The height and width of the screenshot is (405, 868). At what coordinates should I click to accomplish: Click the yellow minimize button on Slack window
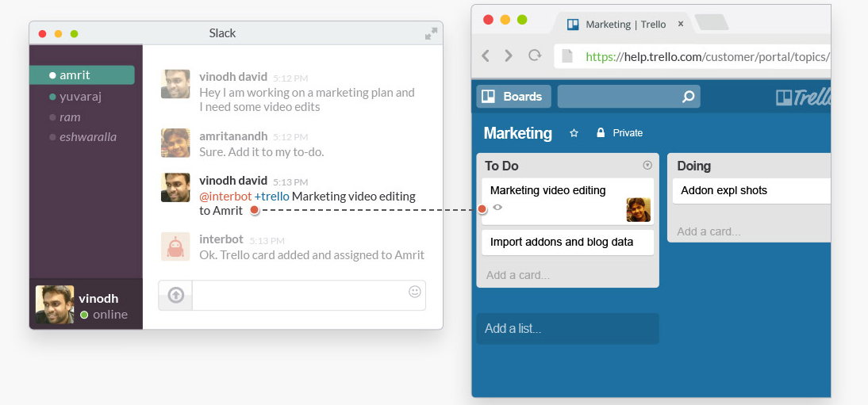click(x=58, y=34)
